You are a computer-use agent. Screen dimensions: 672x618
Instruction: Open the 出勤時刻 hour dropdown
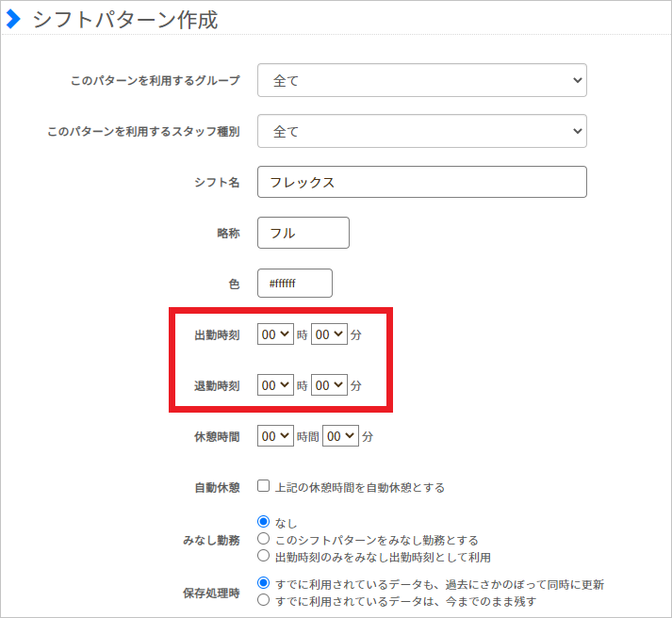(x=275, y=334)
